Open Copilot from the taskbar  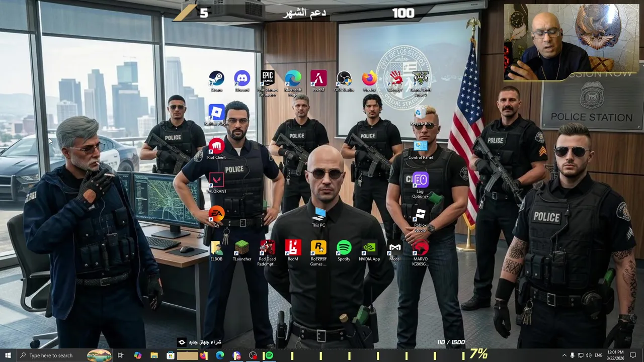pos(137,355)
